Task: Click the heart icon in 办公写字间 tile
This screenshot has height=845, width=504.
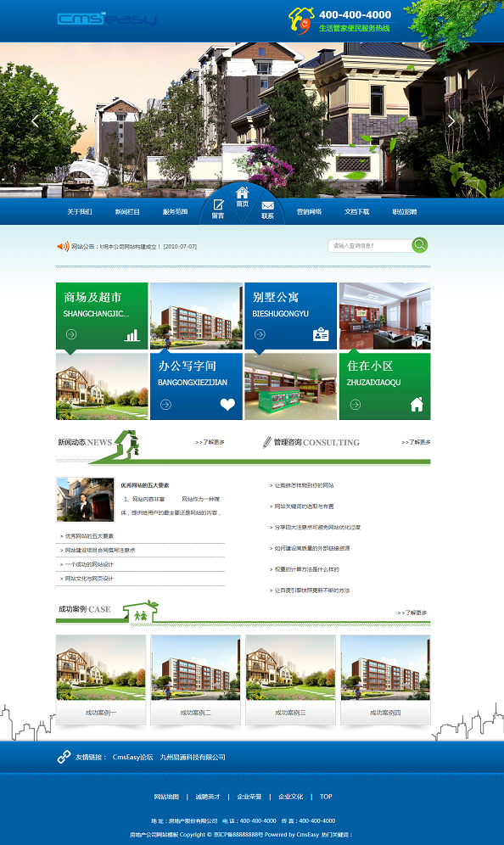Action: point(227,404)
